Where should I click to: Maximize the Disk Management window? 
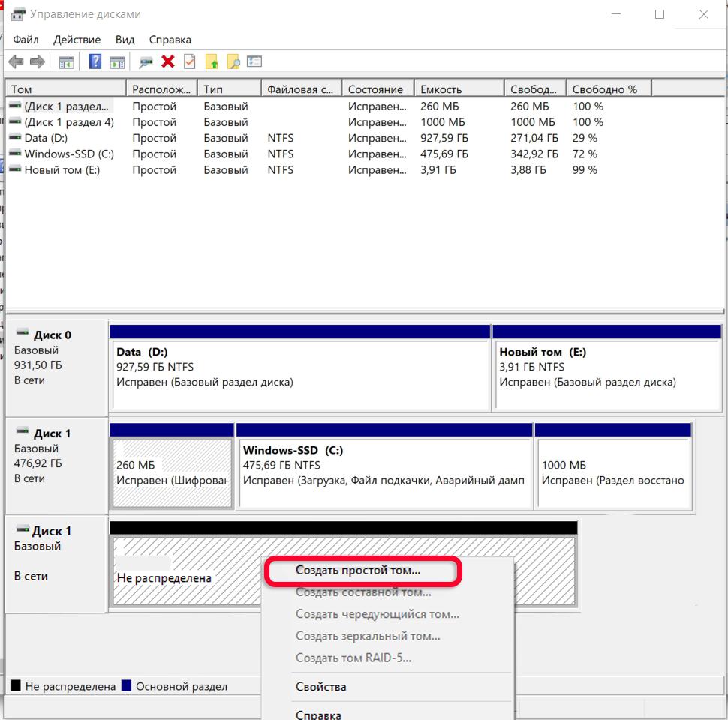tap(659, 14)
